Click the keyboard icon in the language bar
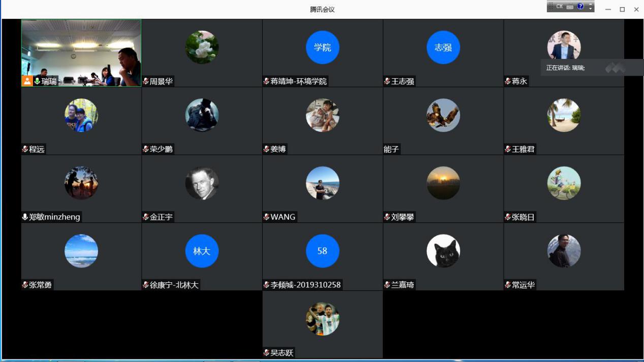644x362 pixels. point(570,7)
